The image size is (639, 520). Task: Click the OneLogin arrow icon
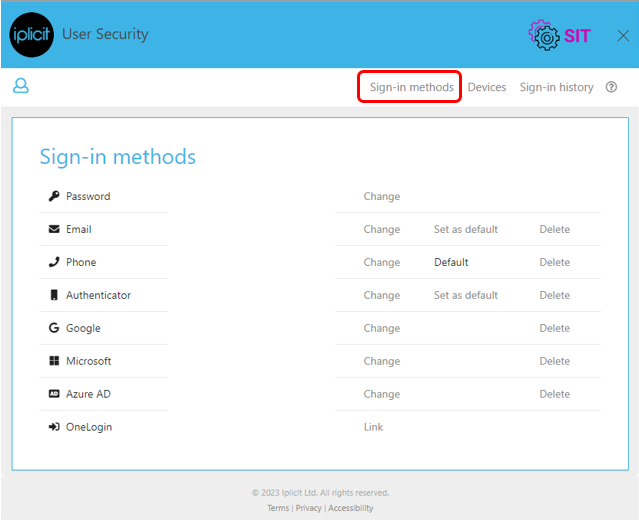pyautogui.click(x=54, y=427)
